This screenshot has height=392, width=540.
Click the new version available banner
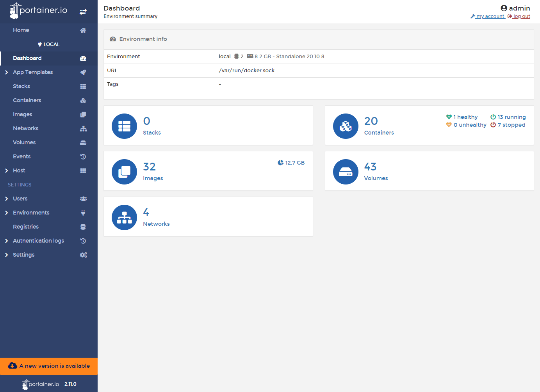(x=49, y=366)
